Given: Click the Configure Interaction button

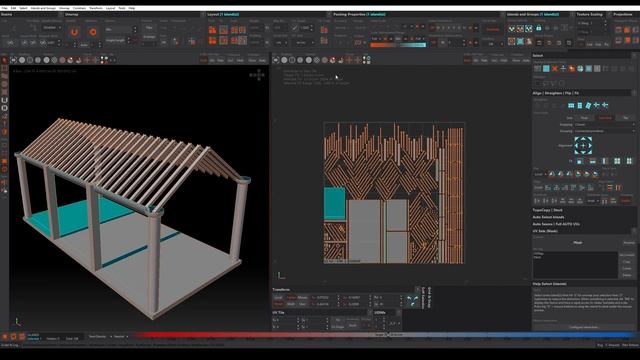Looking at the screenshot, I should pyautogui.click(x=584, y=327).
